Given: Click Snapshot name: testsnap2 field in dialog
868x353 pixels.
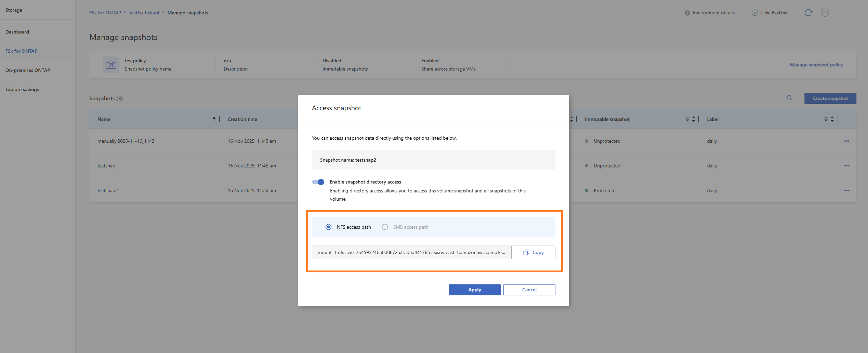Looking at the screenshot, I should [433, 160].
